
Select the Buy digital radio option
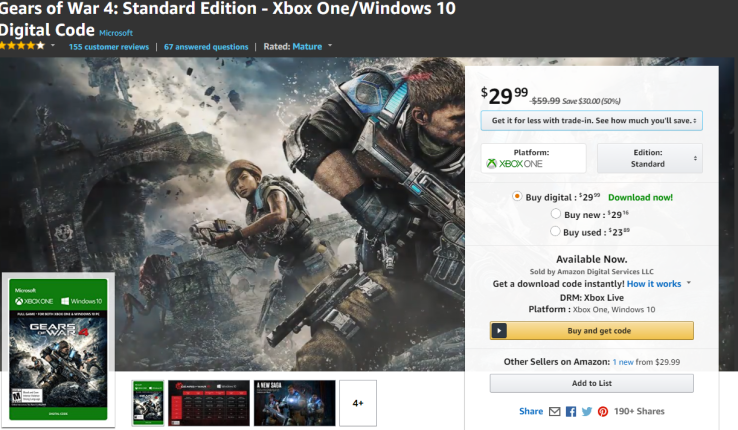click(x=517, y=196)
